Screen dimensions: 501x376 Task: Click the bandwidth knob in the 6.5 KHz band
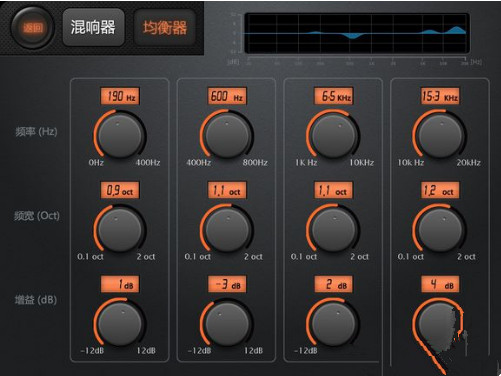(333, 230)
